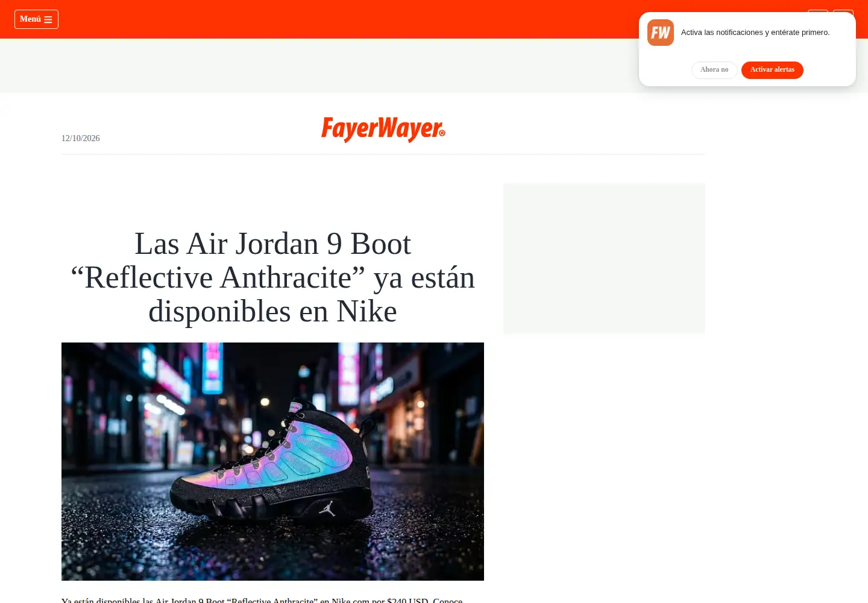Open the Air Jordan 9 Boot article image
The height and width of the screenshot is (603, 868).
pos(272,461)
